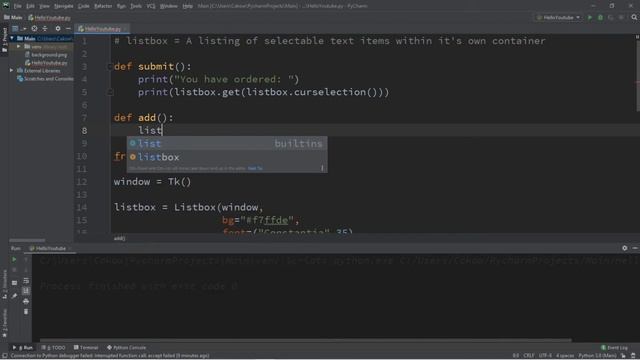Open the Edit menu
Viewport: 640px width, 360px height.
(x=31, y=6)
